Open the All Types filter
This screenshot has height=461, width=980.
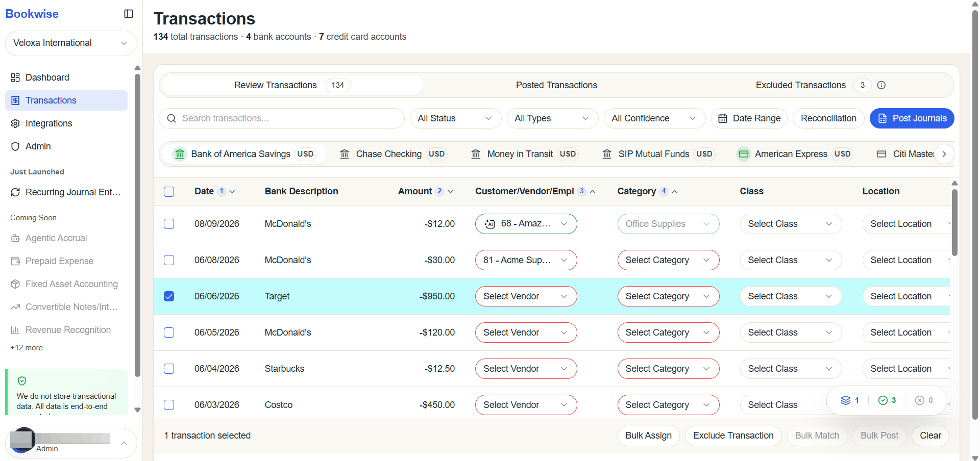pyautogui.click(x=552, y=118)
